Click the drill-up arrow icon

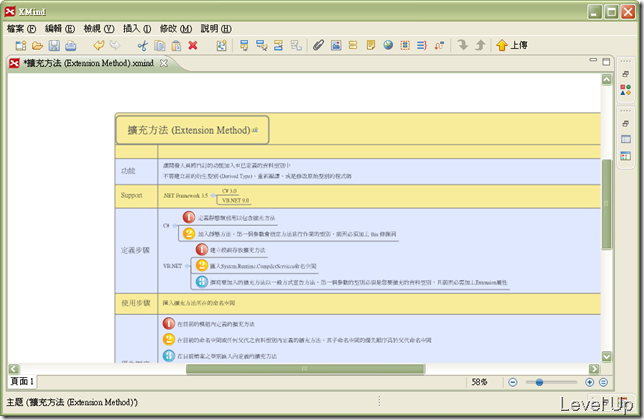(x=480, y=45)
